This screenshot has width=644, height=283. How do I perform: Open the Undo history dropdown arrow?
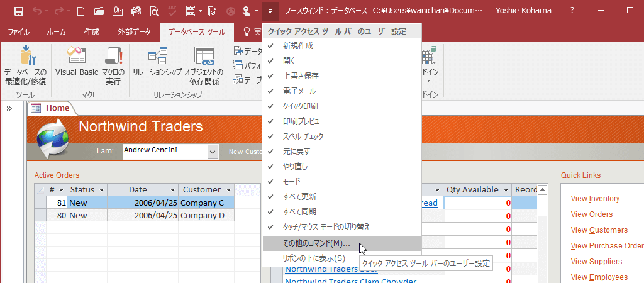coord(47,11)
